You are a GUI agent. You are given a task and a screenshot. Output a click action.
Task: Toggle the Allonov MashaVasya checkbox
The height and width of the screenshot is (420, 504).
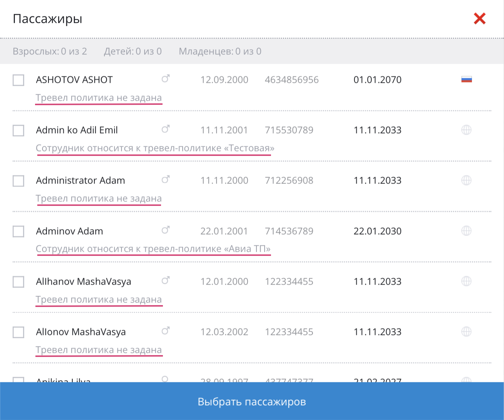point(19,332)
